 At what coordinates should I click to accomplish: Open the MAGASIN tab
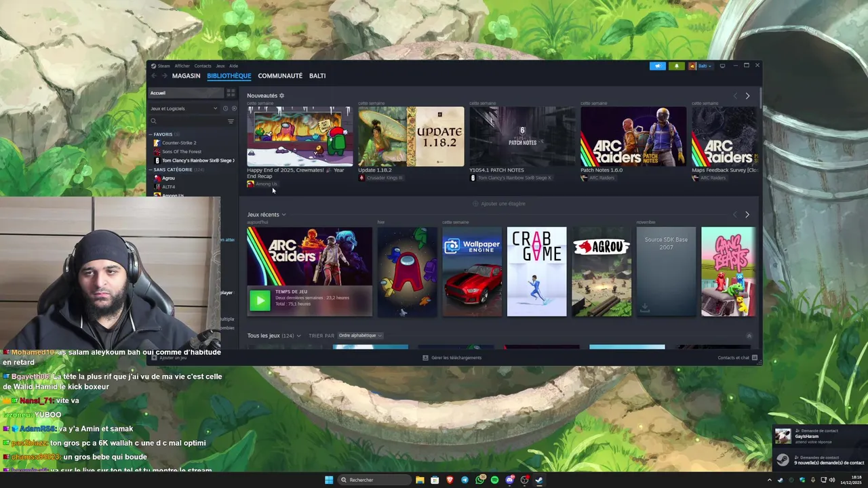click(x=186, y=76)
